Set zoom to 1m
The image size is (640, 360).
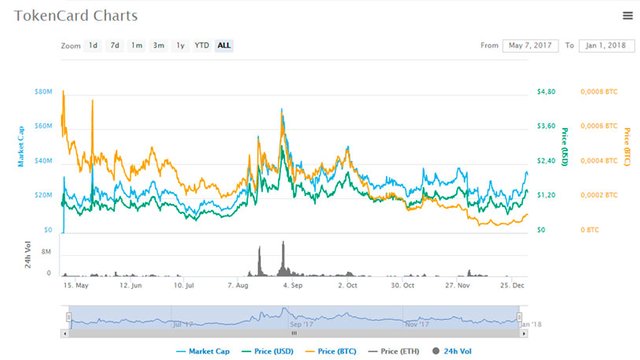coord(137,45)
